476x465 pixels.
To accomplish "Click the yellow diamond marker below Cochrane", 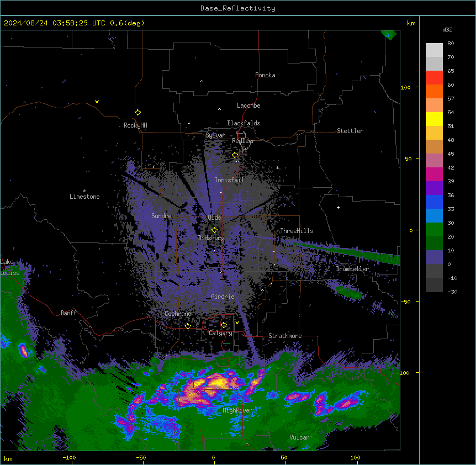I will click(x=188, y=326).
